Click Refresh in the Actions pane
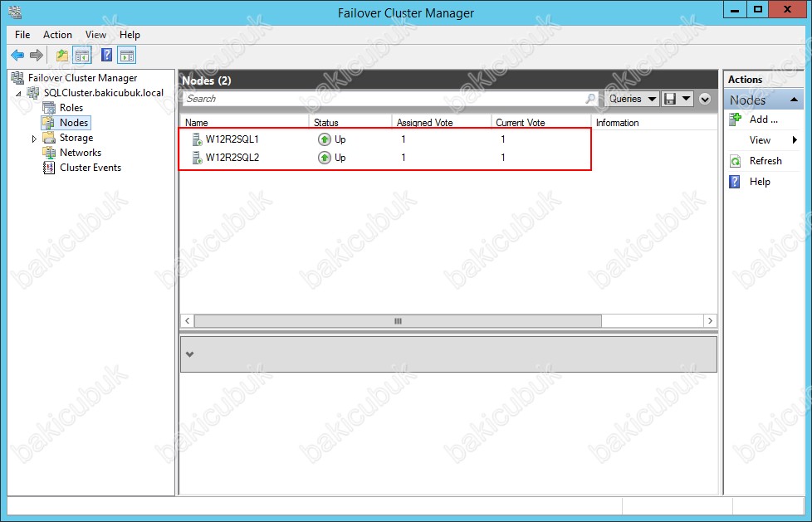Image resolution: width=812 pixels, height=522 pixels. 766,161
